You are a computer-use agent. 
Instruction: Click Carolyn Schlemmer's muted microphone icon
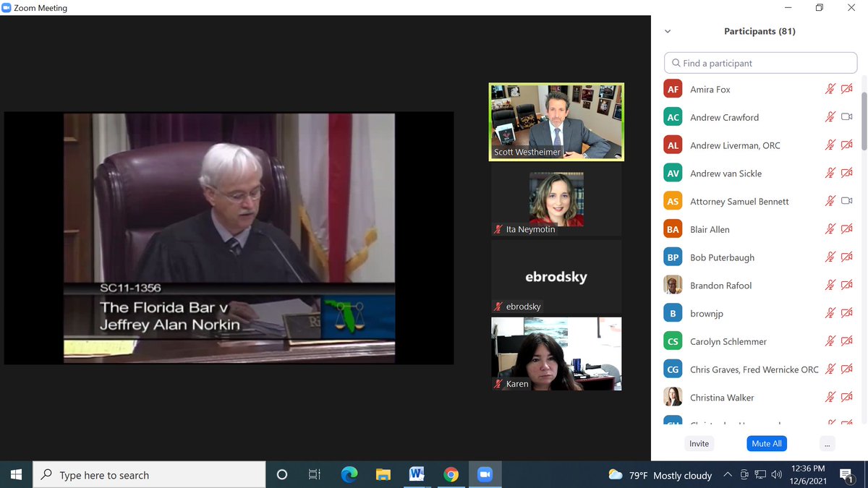[830, 341]
